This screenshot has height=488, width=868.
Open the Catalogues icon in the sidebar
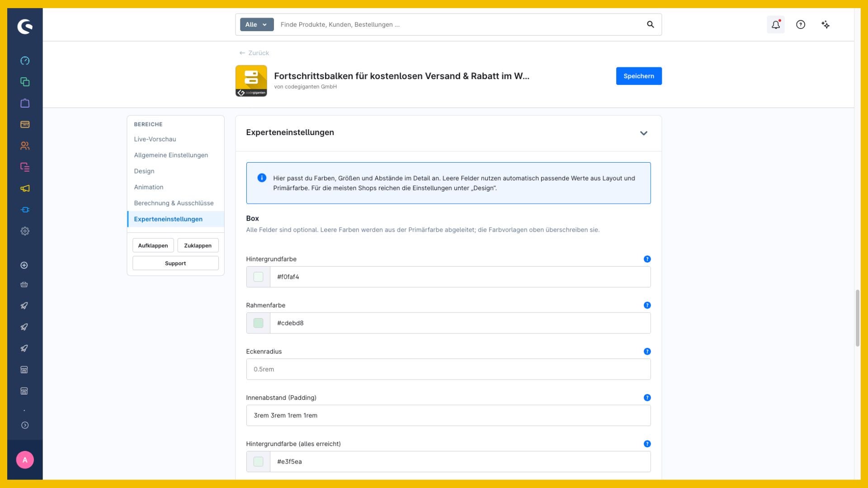coord(25,82)
